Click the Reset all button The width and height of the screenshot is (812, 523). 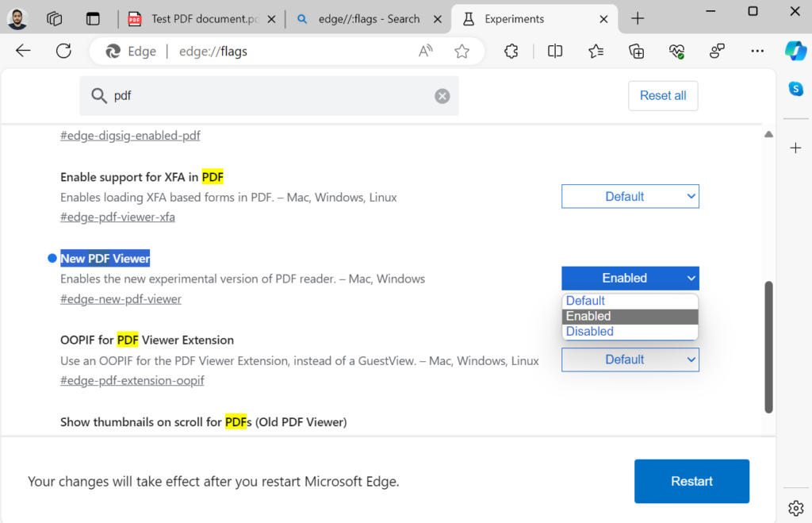click(x=663, y=95)
